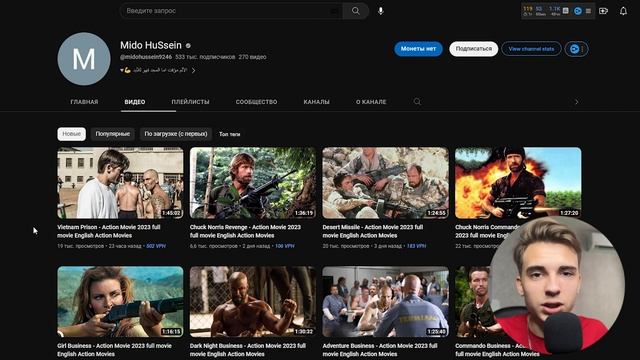Viewport: 640px width, 360px height.
Task: Click the 'Dark Night Business' video title
Action: point(248,350)
